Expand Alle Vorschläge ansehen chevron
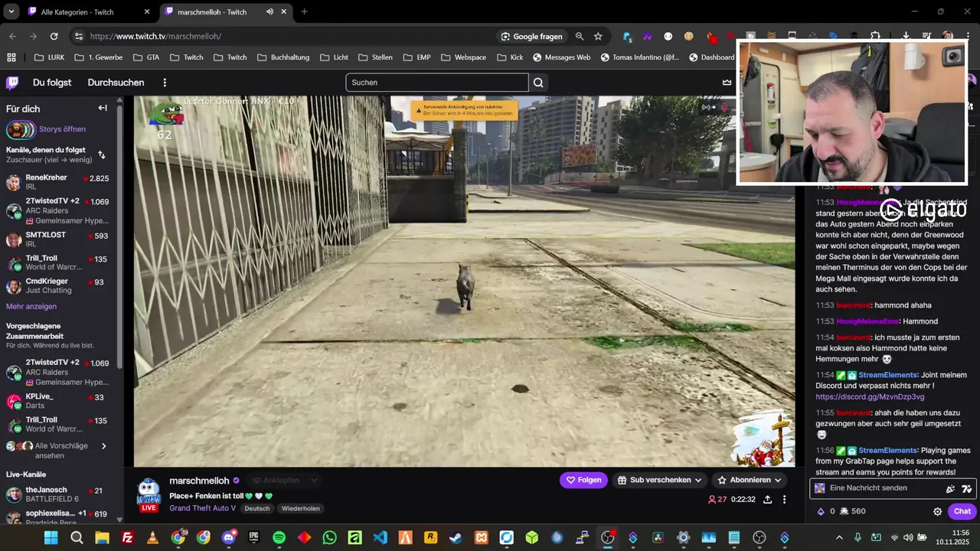Viewport: 980px width, 551px height. [104, 446]
